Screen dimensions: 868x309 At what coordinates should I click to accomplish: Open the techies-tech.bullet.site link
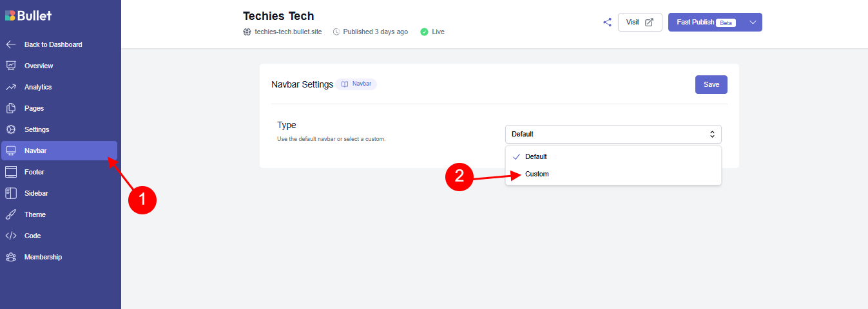(288, 32)
